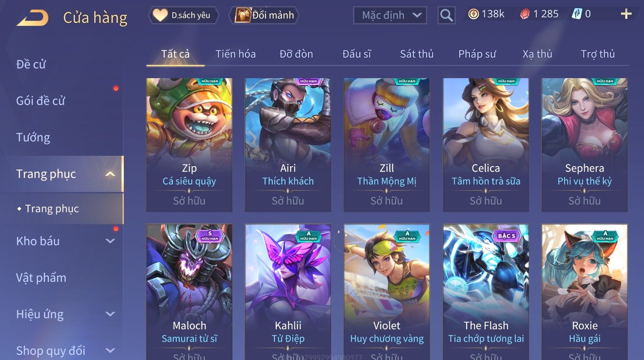Image resolution: width=644 pixels, height=360 pixels.
Task: Select the Tiến hóa tab
Action: 236,54
